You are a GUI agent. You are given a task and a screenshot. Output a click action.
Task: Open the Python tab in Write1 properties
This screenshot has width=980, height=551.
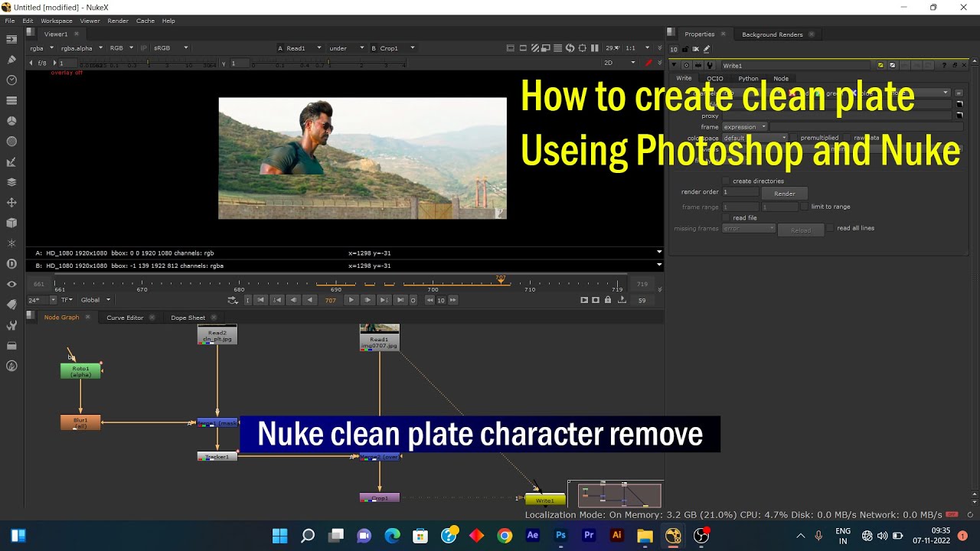748,79
